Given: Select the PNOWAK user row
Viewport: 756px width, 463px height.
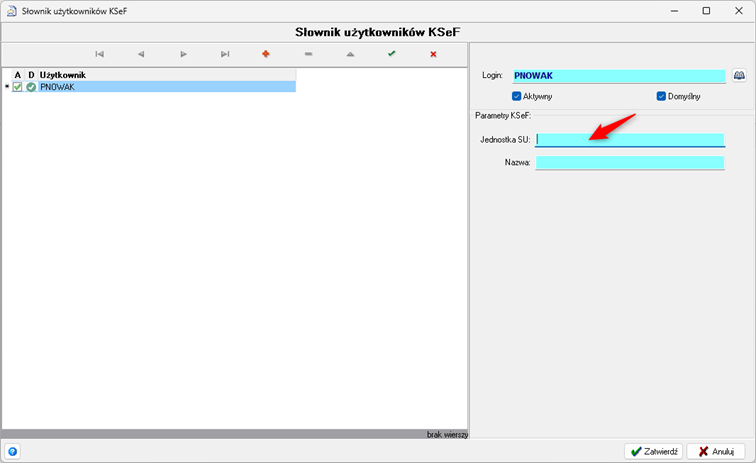Looking at the screenshot, I should tap(165, 87).
